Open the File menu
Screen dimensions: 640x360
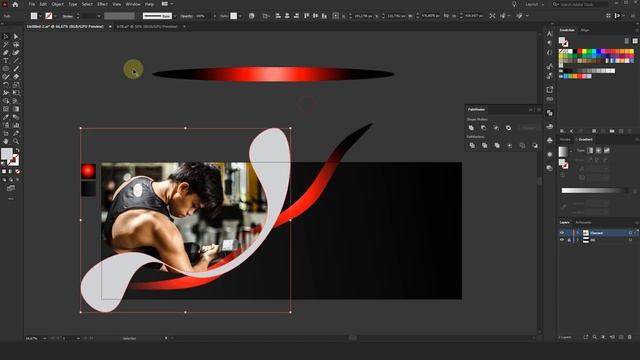pyautogui.click(x=31, y=4)
